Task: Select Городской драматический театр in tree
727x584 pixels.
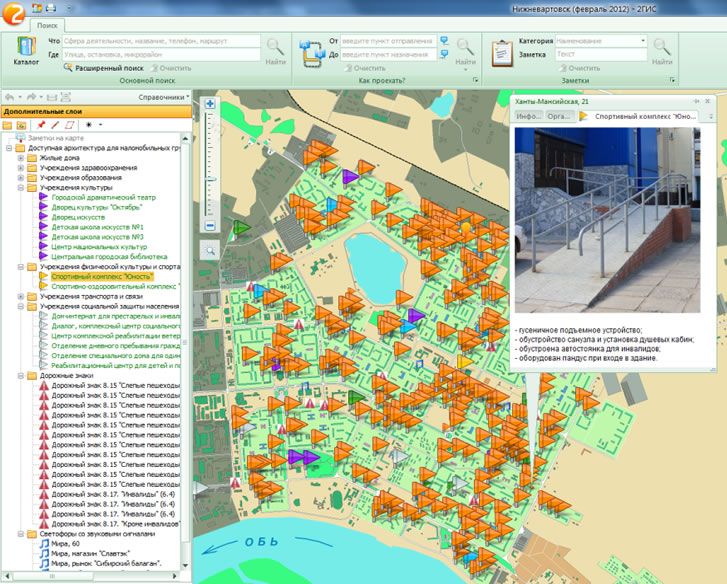Action: pyautogui.click(x=103, y=197)
